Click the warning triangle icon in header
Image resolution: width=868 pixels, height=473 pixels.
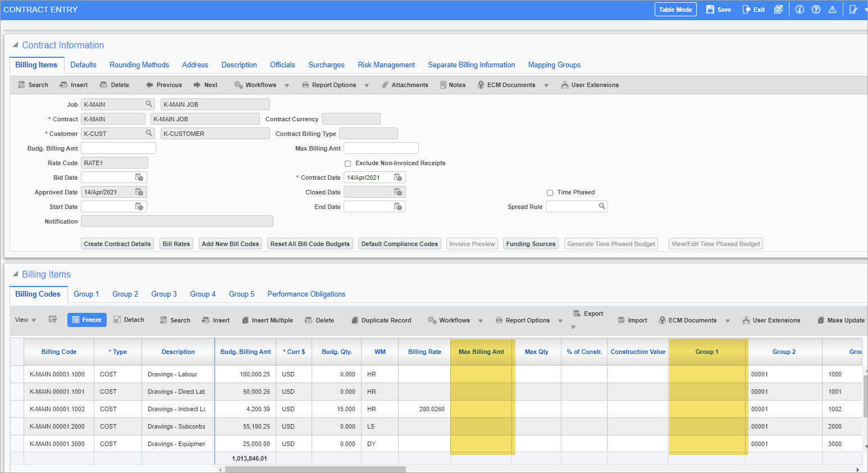(x=832, y=10)
